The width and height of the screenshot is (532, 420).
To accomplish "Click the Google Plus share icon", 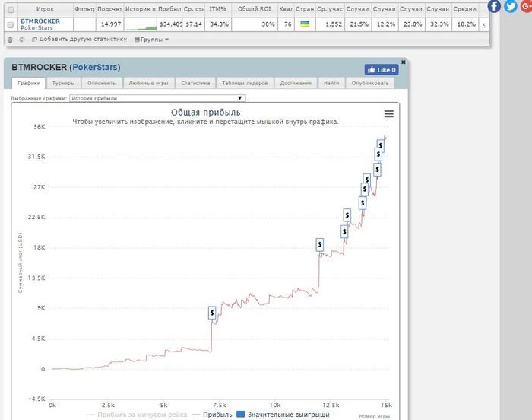I will click(x=526, y=5).
